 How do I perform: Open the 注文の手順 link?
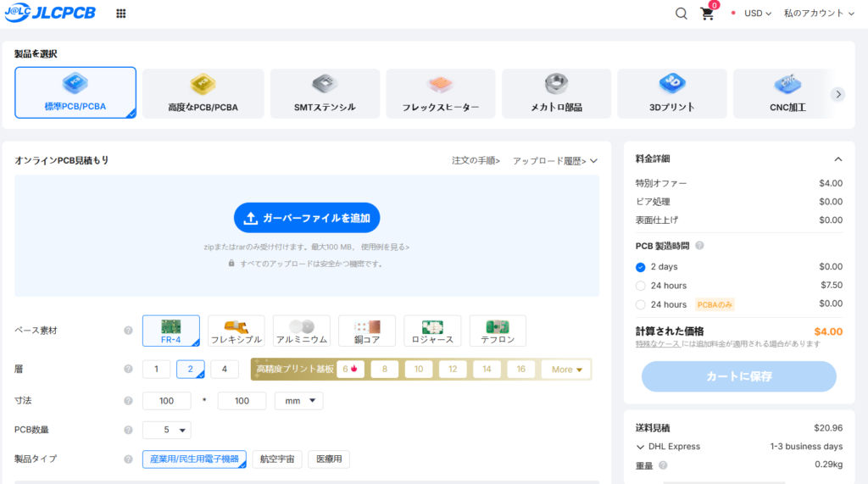tap(476, 161)
